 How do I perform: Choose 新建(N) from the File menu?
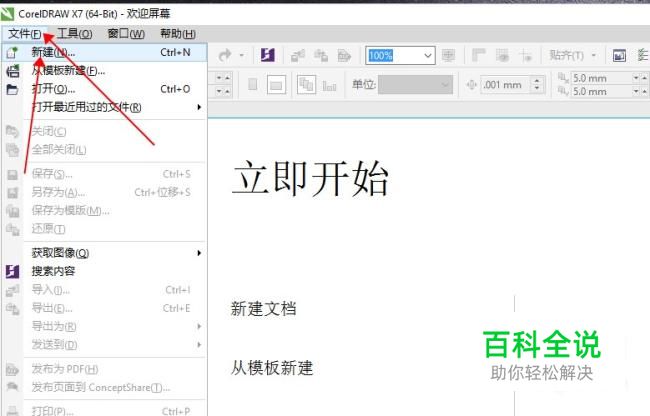104,53
